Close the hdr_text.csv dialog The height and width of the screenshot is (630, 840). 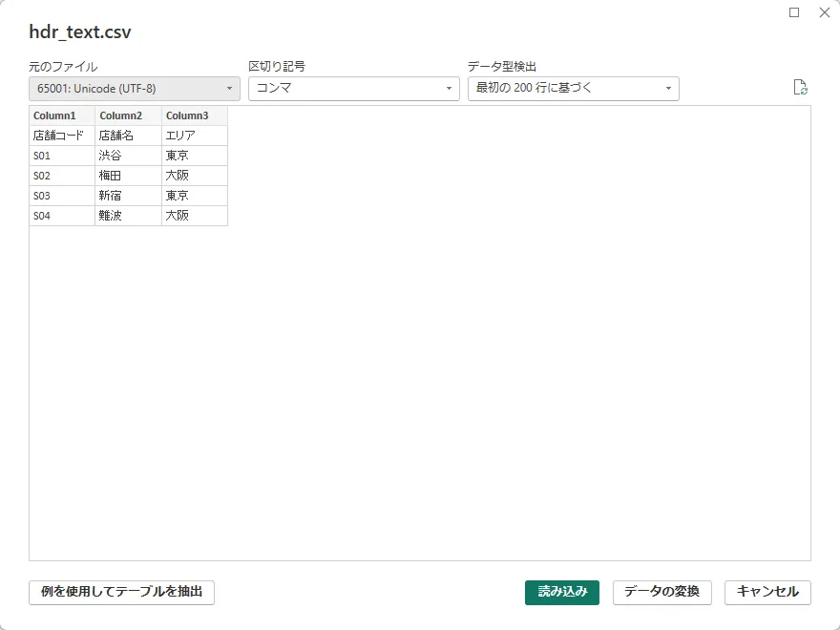click(825, 12)
